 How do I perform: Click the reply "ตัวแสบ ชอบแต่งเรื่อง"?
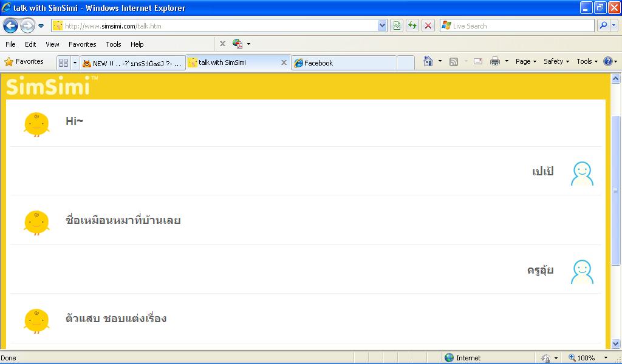click(x=116, y=318)
